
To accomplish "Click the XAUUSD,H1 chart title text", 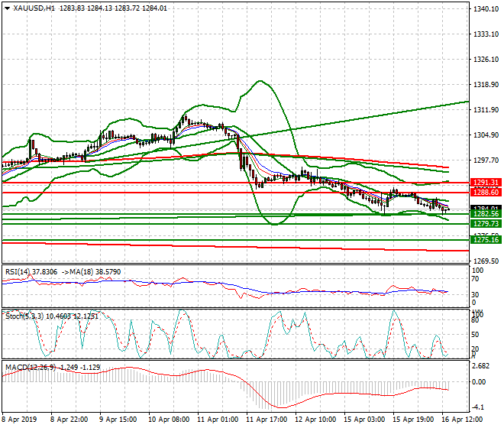I will 34,8.
